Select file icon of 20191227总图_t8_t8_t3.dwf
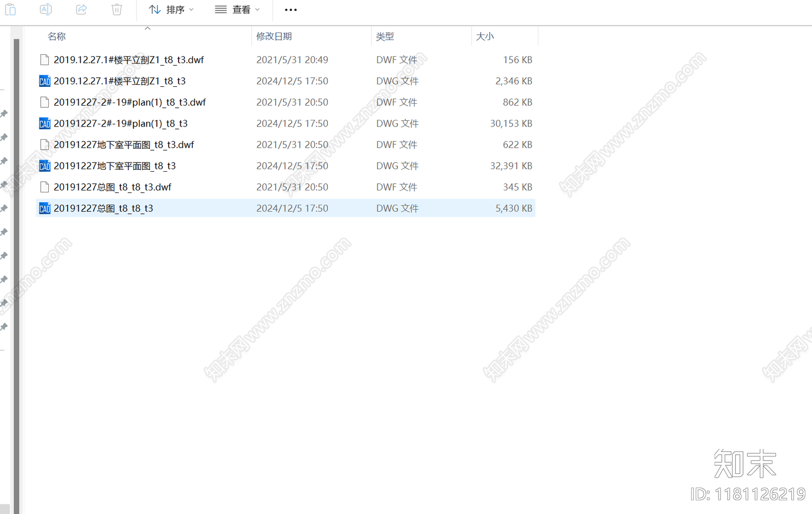Image resolution: width=812 pixels, height=514 pixels. click(45, 187)
